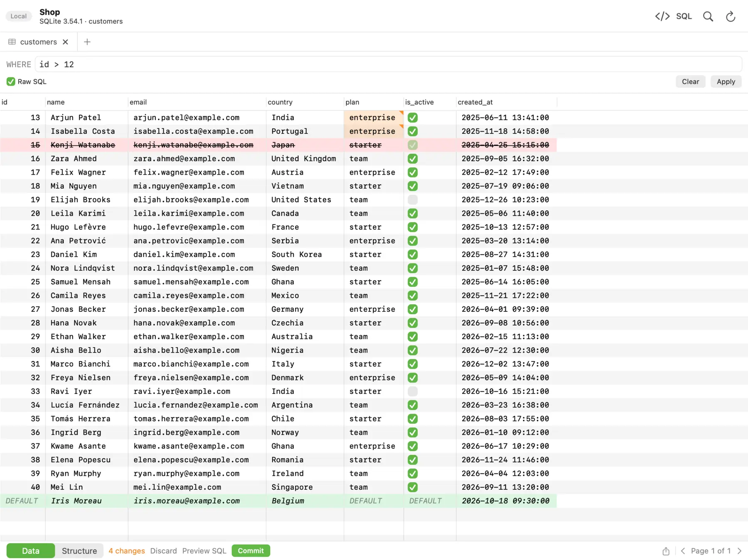Open Preview SQL
The image size is (748, 560).
(x=204, y=551)
